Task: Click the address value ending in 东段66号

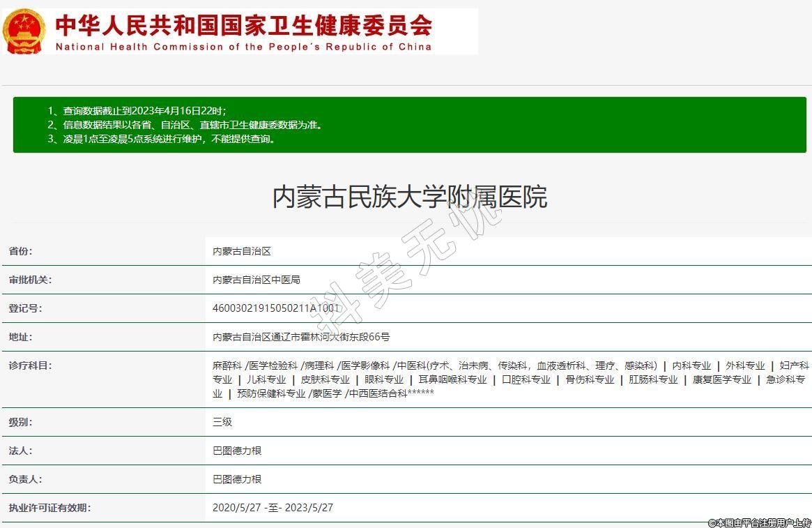Action: click(x=301, y=337)
